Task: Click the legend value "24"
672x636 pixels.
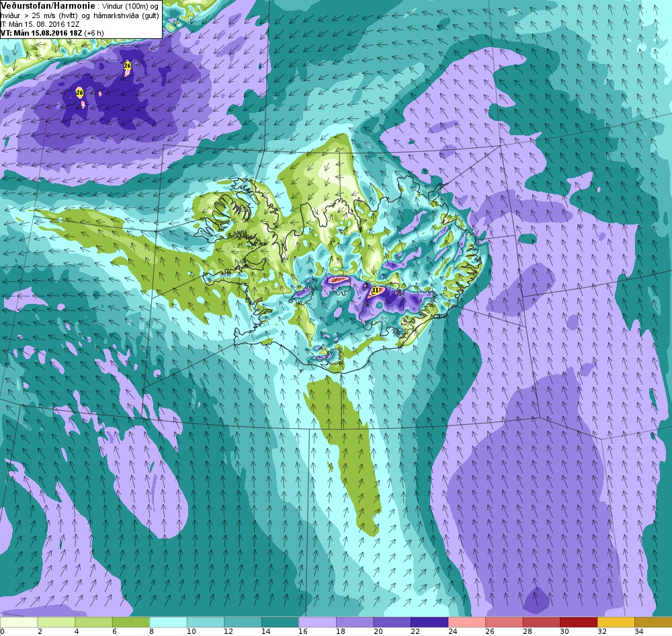Action: 452,631
